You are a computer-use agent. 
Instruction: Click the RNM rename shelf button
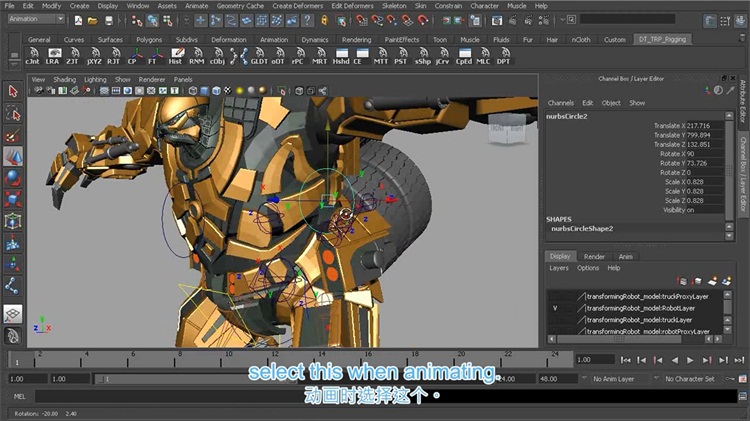click(196, 56)
